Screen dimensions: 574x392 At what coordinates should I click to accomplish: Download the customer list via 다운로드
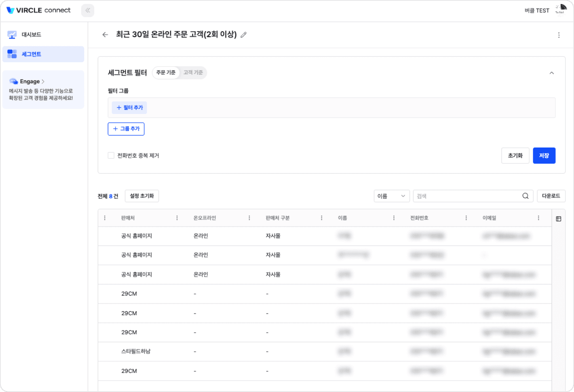(x=551, y=196)
